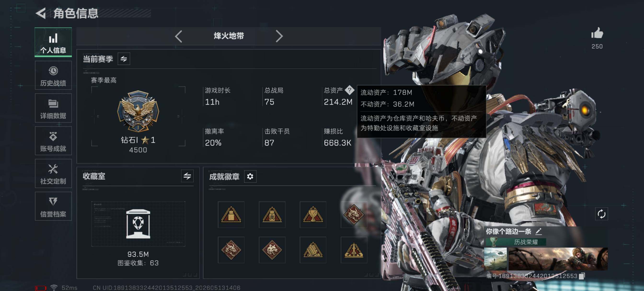644x291 pixels.
Task: Open the 历史战绩 tab
Action: [53, 75]
